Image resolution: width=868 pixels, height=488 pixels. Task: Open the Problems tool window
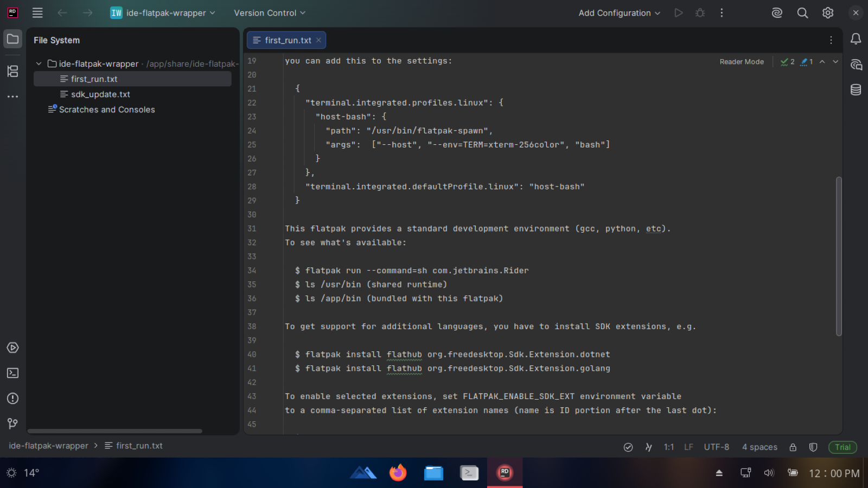tap(12, 399)
